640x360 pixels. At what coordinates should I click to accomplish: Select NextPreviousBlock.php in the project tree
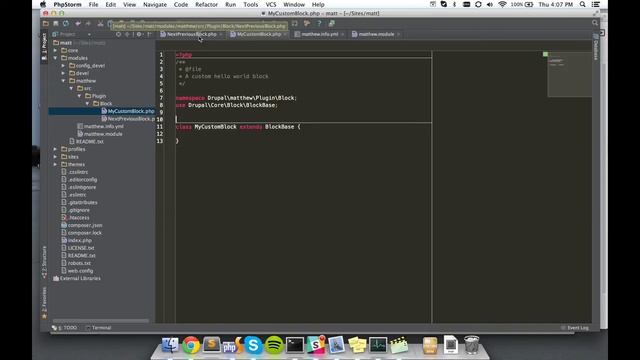(x=128, y=119)
